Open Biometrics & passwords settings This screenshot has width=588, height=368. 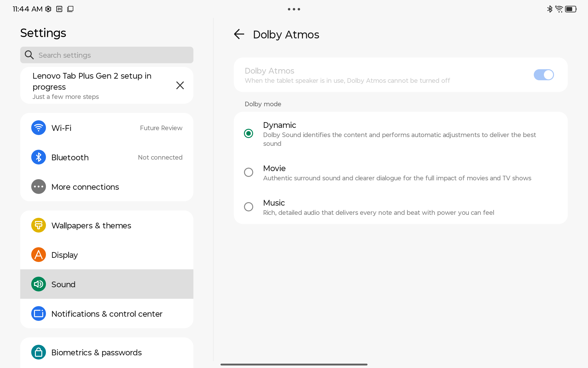tap(107, 352)
